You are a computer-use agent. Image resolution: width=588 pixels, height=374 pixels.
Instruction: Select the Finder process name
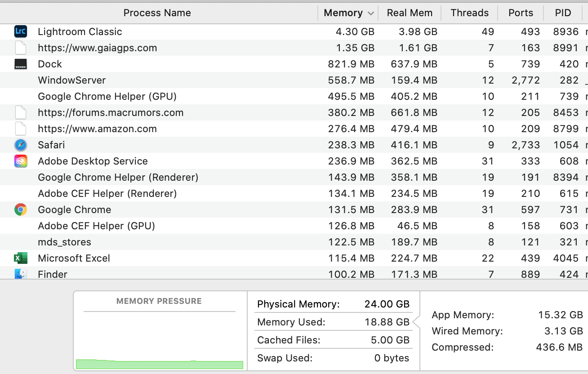(53, 274)
